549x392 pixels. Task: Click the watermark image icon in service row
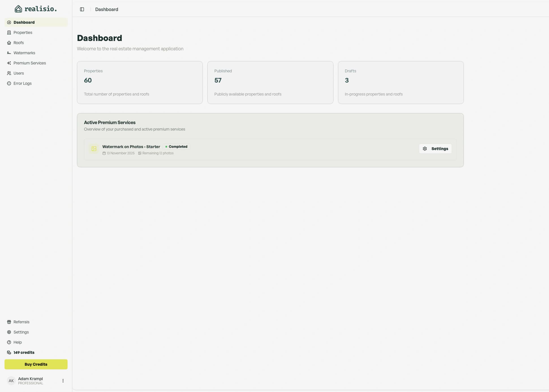pyautogui.click(x=94, y=149)
